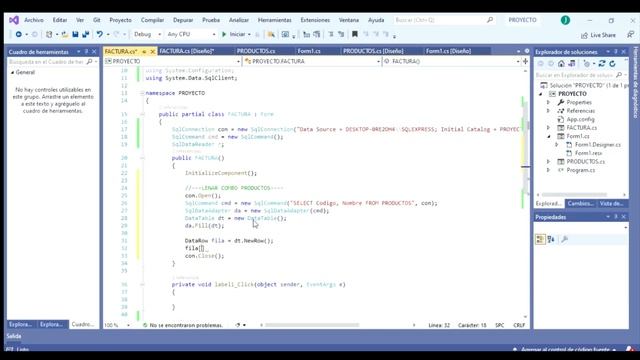Collapse the General group in toolbox

[12, 72]
